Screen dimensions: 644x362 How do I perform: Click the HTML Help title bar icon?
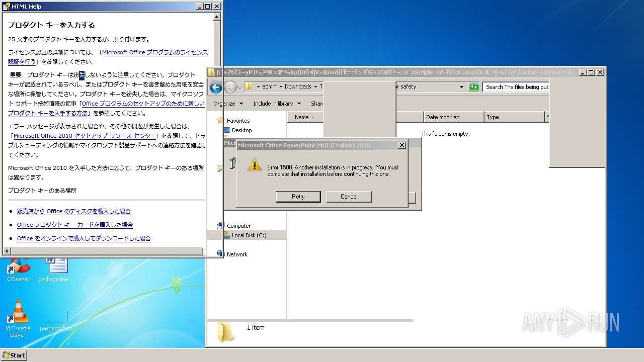pos(7,7)
